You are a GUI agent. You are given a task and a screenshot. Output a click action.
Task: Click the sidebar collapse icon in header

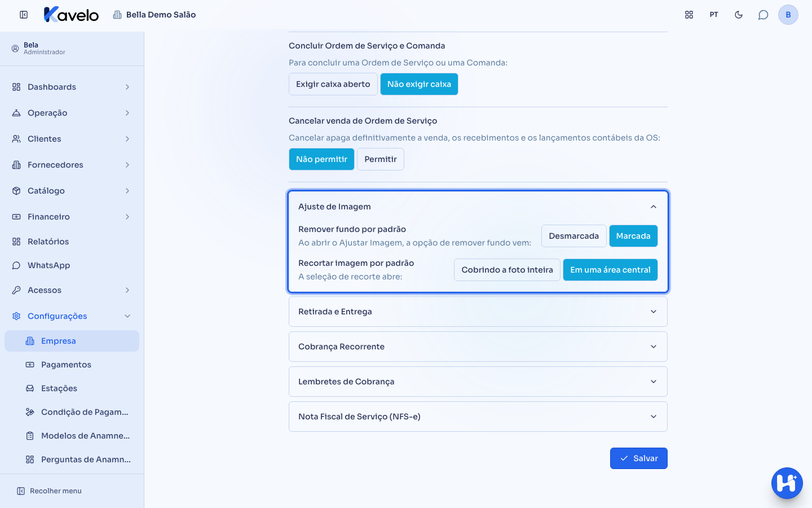point(24,15)
